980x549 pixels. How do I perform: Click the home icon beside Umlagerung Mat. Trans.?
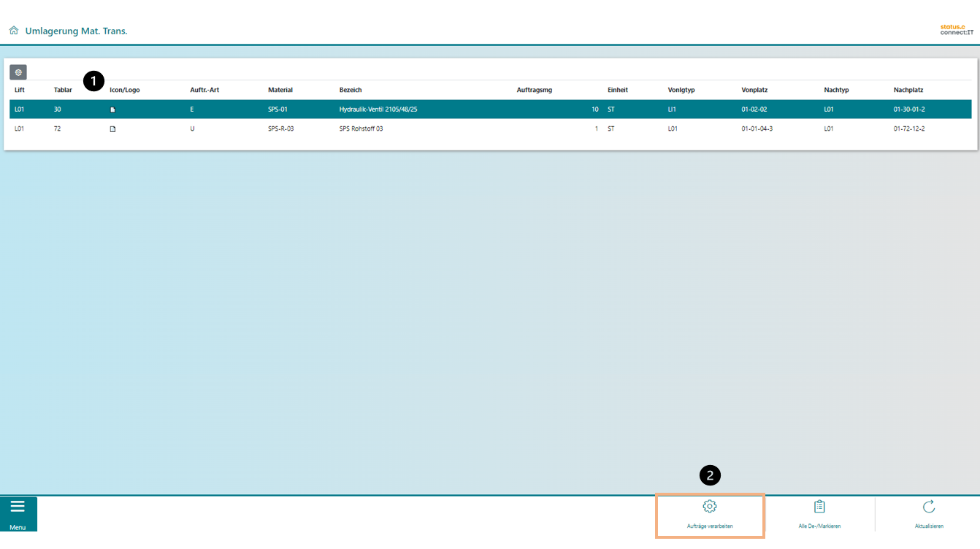click(13, 31)
